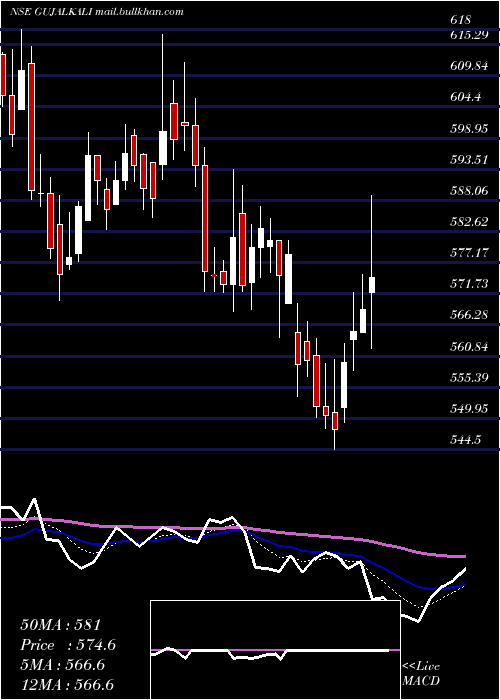Click the 577.17 price axis label

point(468,253)
